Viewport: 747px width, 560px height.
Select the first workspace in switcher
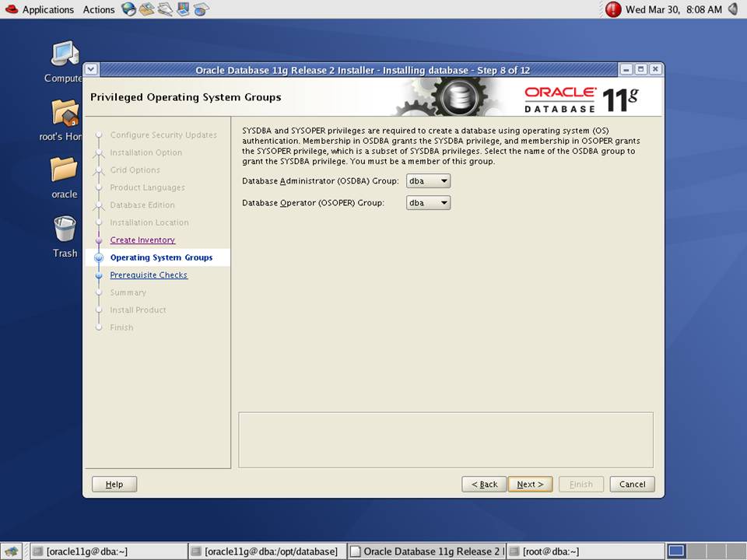point(675,551)
